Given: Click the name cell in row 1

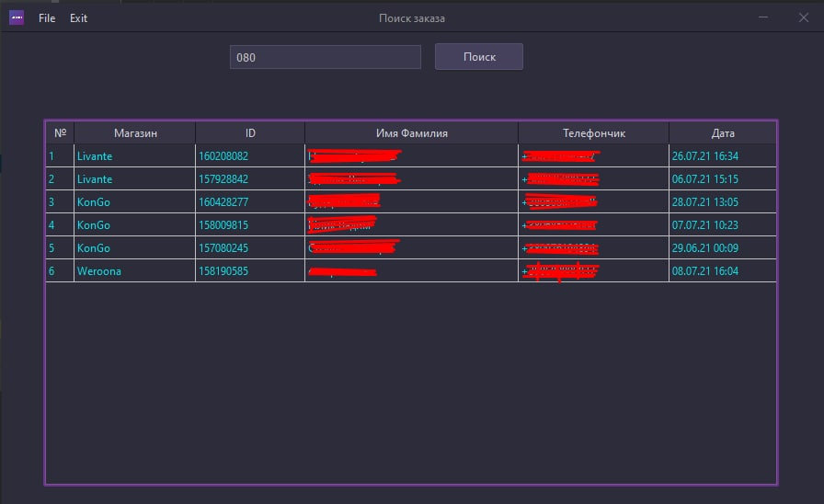Looking at the screenshot, I should pyautogui.click(x=411, y=155).
